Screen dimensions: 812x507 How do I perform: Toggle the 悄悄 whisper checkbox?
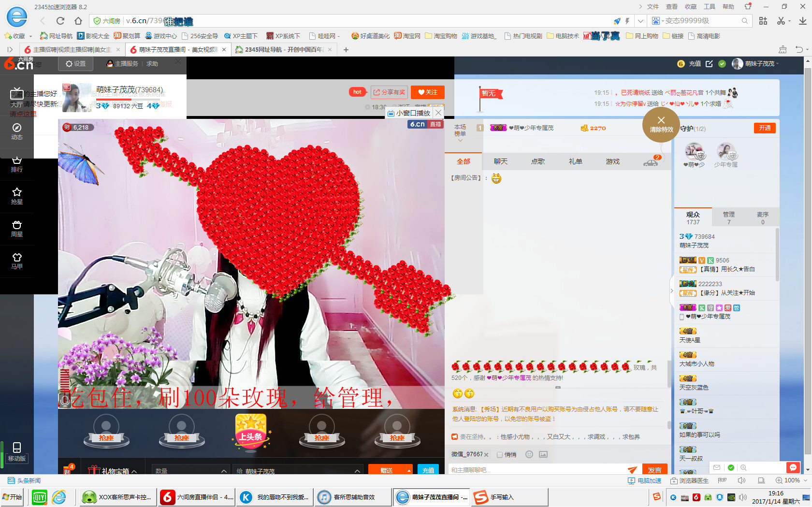click(x=500, y=455)
